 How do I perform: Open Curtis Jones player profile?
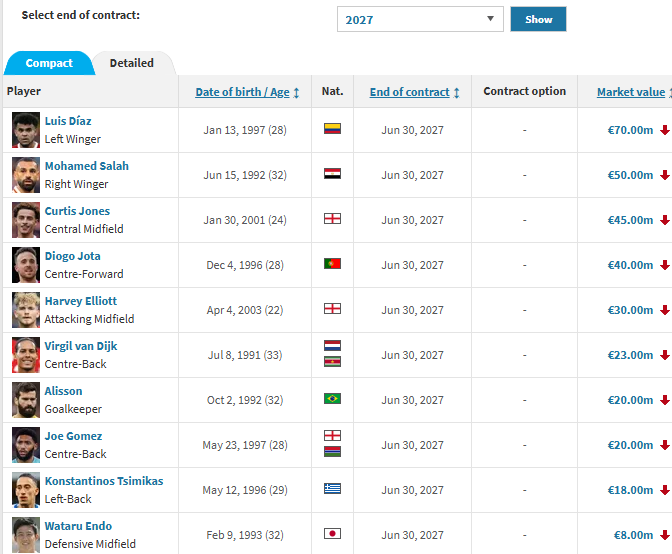pos(77,211)
